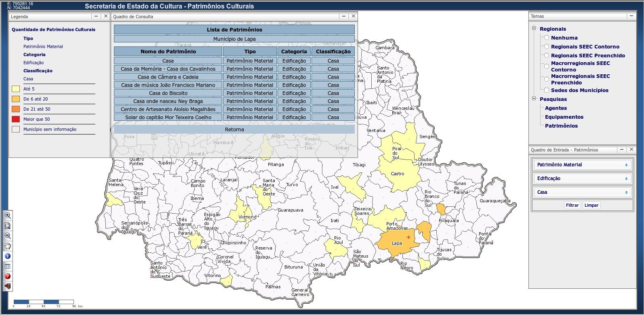Collapse the Regionais tree node

[534, 29]
